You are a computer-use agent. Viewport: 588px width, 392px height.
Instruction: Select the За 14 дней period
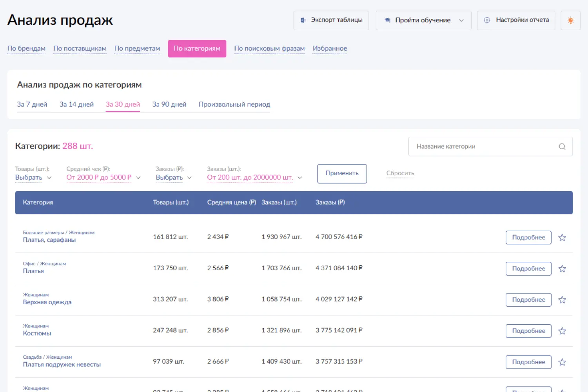(x=76, y=104)
